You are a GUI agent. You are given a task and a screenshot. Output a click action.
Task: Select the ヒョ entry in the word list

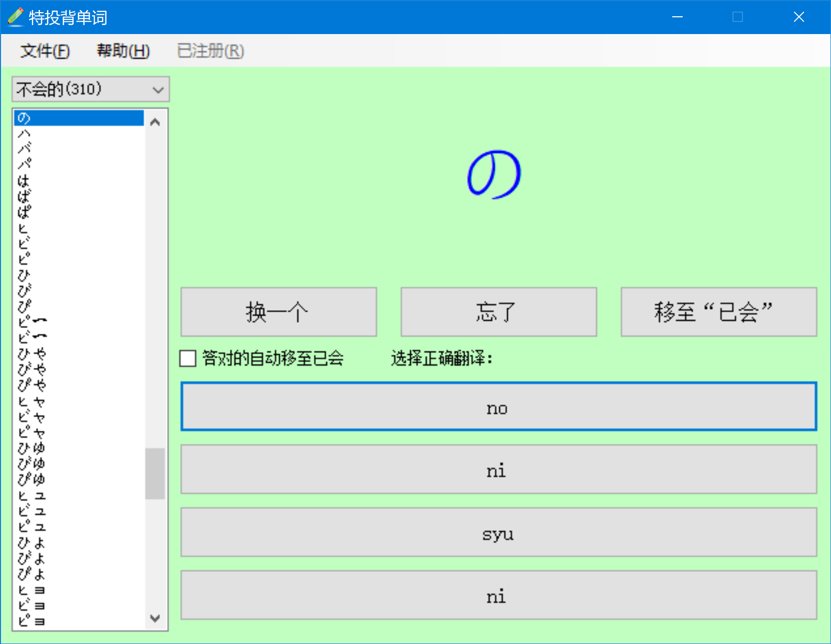coord(79,590)
